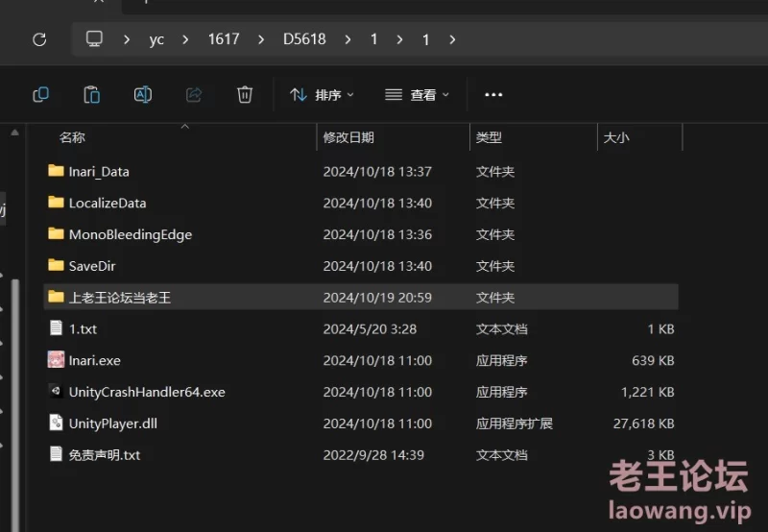768x532 pixels.
Task: Expand the chevron after the last breadcrumb
Action: (x=452, y=39)
